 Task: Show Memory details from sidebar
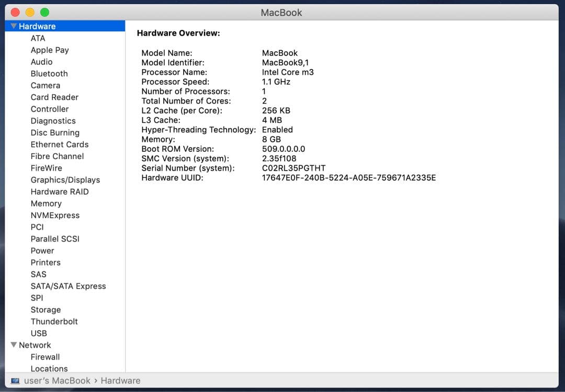[x=46, y=204]
